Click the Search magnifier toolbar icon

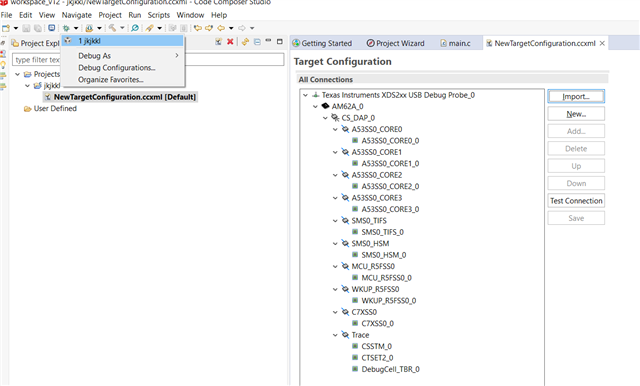pyautogui.click(x=135, y=28)
